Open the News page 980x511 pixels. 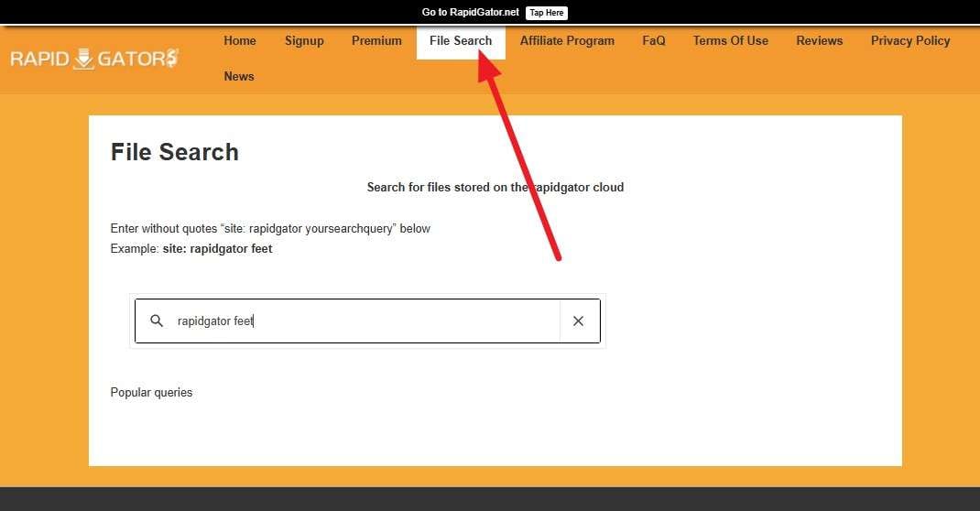(239, 76)
